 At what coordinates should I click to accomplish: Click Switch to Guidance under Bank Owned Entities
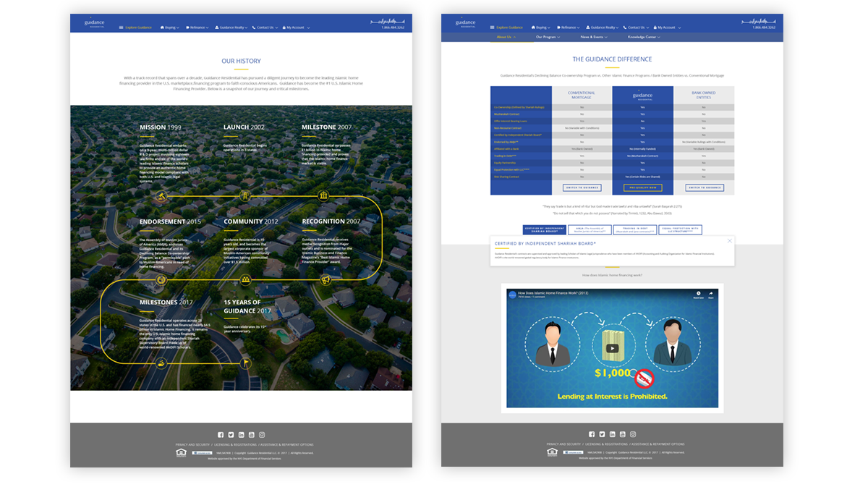pyautogui.click(x=704, y=187)
